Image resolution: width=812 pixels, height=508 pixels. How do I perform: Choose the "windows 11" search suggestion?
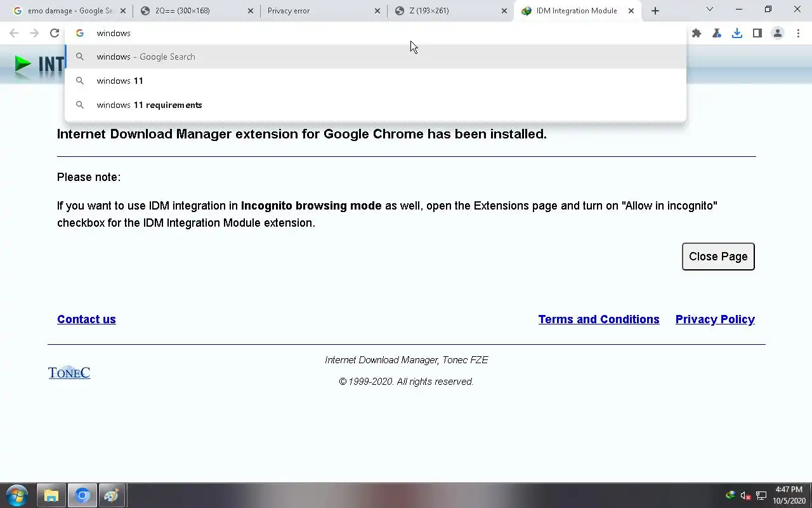coord(120,81)
